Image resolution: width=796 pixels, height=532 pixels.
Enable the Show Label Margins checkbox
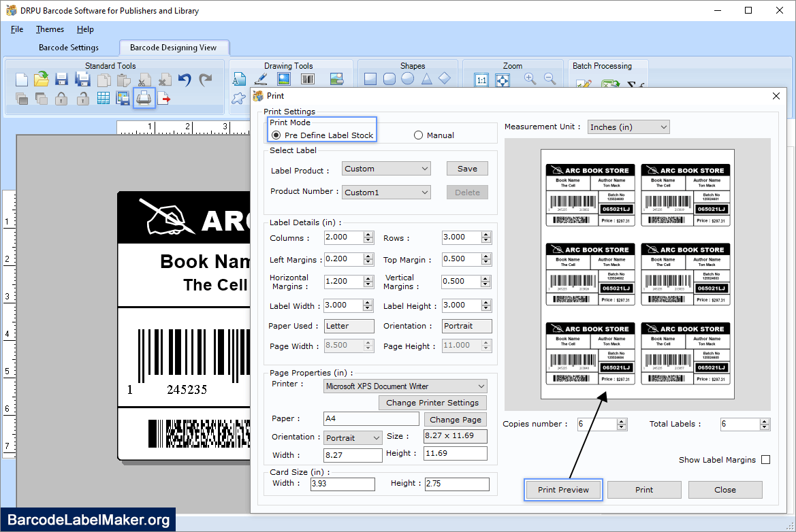pos(766,460)
